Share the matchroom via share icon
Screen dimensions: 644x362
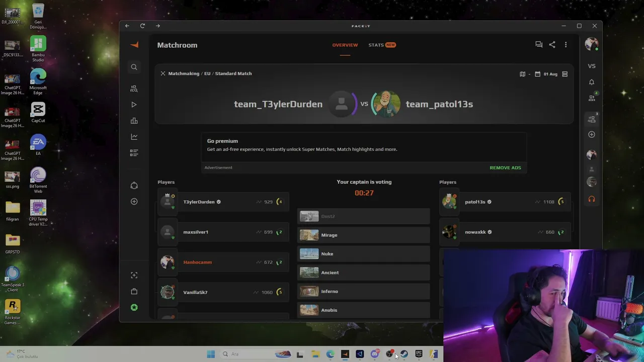click(x=552, y=45)
